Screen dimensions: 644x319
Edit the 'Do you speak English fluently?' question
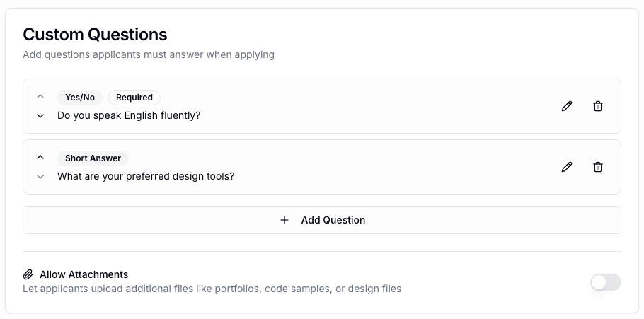coord(567,106)
